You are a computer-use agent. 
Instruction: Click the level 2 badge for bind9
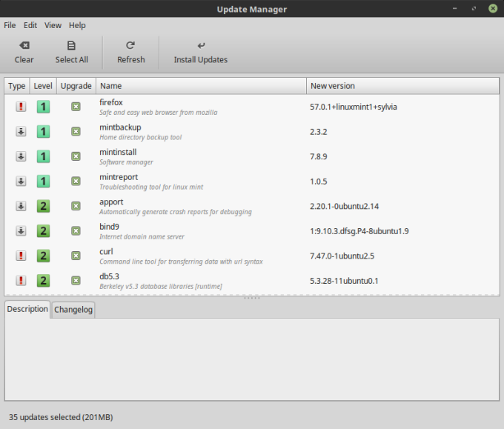tap(44, 231)
